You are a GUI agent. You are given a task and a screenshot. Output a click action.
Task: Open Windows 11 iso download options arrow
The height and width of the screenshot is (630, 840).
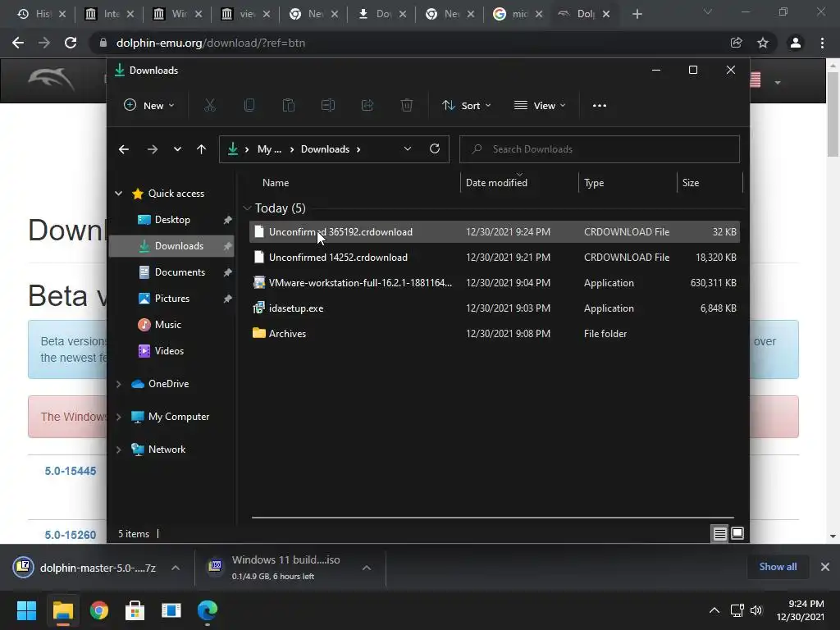point(367,568)
